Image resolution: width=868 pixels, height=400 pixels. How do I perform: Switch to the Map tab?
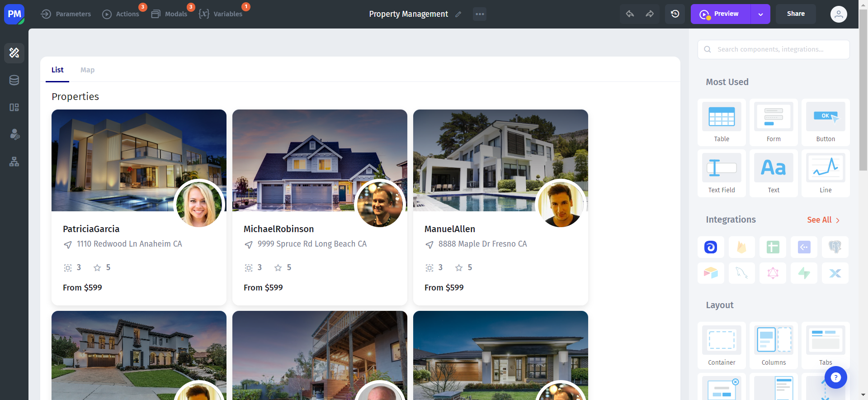pyautogui.click(x=87, y=70)
